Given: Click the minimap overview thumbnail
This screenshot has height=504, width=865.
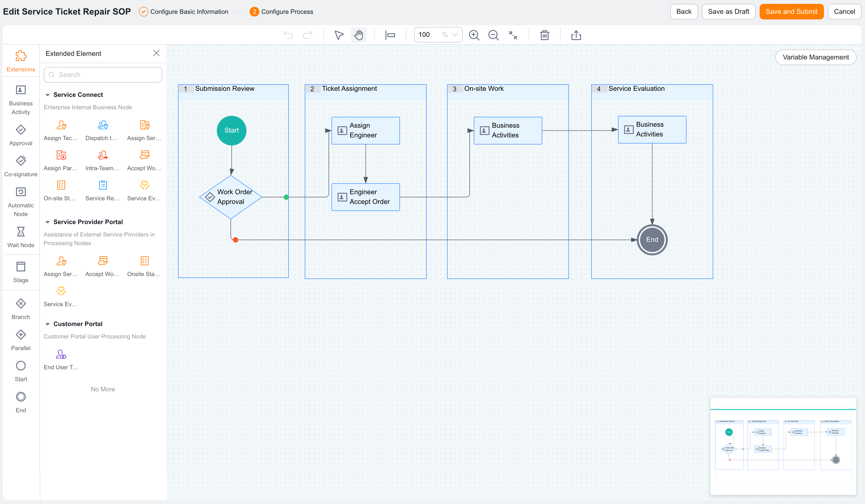Looking at the screenshot, I should (x=783, y=446).
